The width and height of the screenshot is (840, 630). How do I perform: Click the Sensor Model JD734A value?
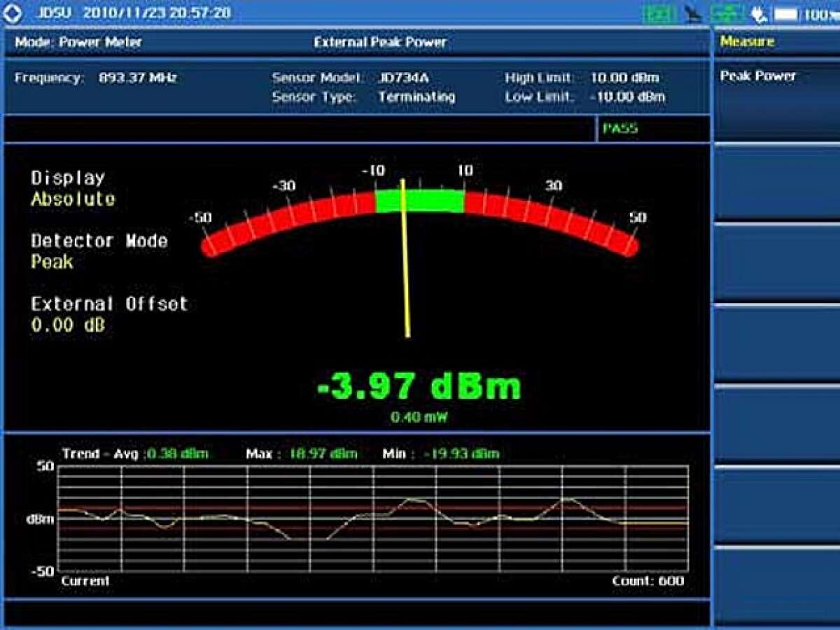(x=403, y=78)
